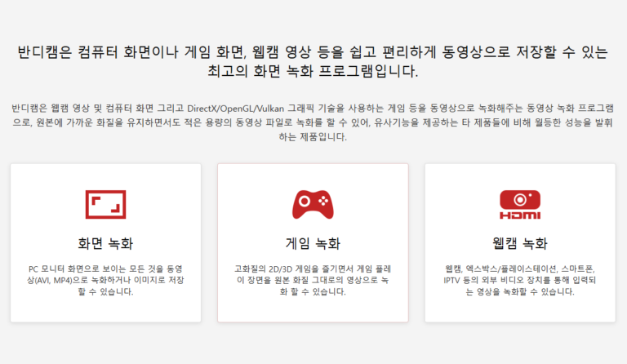Open the 웹캠 녹화 card title

click(520, 243)
